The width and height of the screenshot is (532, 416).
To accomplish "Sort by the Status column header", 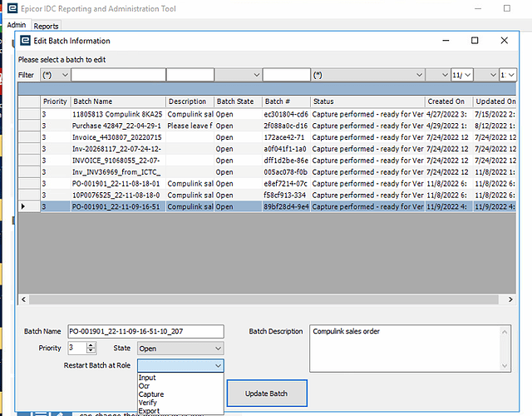I will click(x=367, y=102).
